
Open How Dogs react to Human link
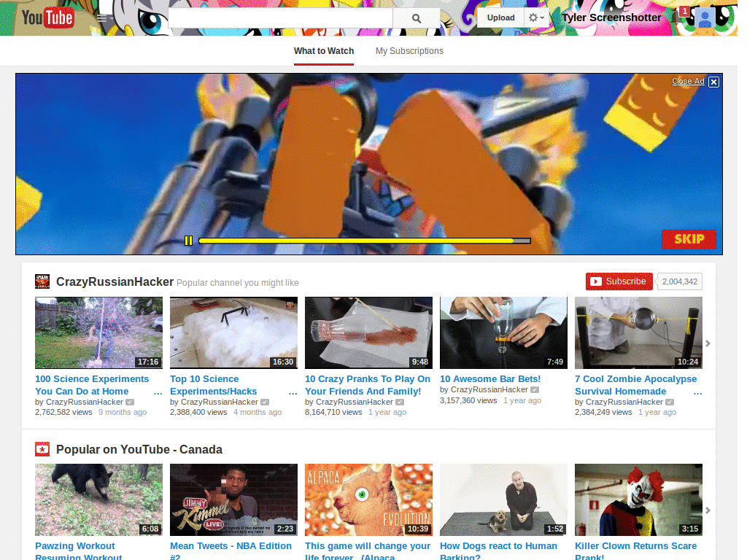tap(498, 551)
